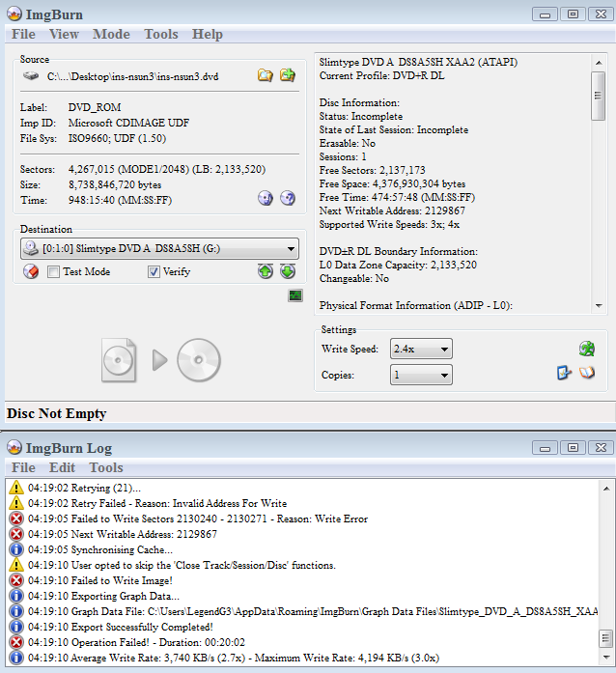Screen dimensions: 616x673
Task: Open the green graph monitor icon below the Destination panel
Action: click(x=295, y=295)
